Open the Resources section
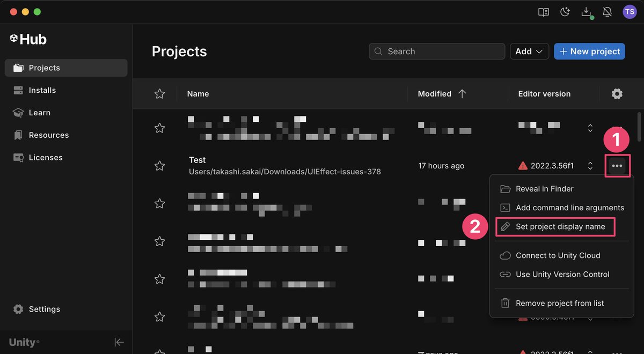The height and width of the screenshot is (354, 644). [66, 135]
